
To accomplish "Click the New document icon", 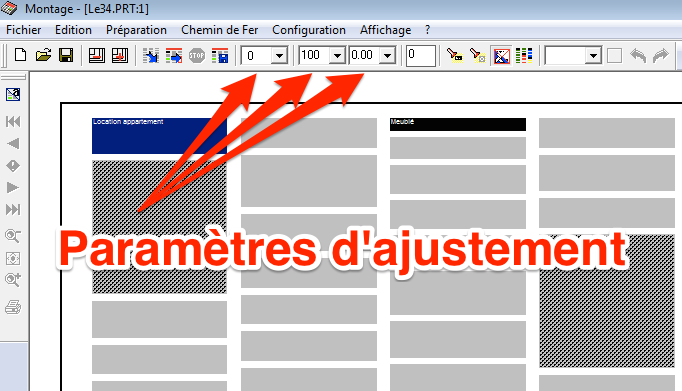I will 20,55.
